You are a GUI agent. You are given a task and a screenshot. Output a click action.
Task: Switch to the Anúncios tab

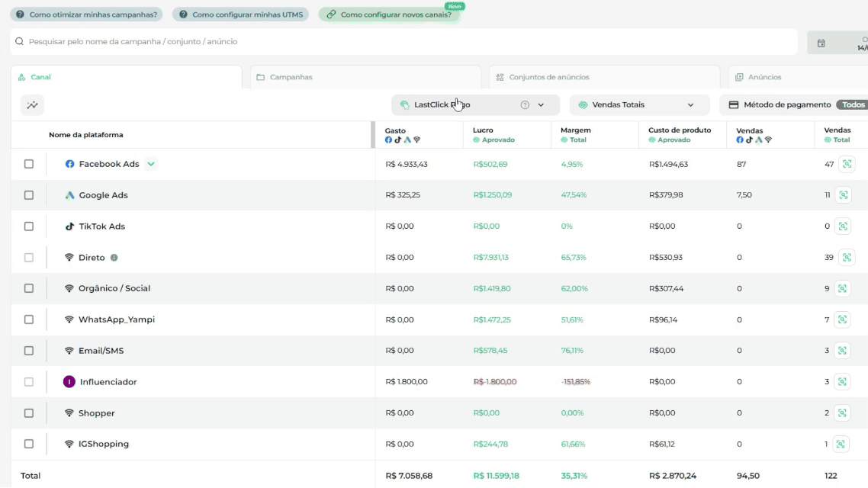(x=799, y=77)
